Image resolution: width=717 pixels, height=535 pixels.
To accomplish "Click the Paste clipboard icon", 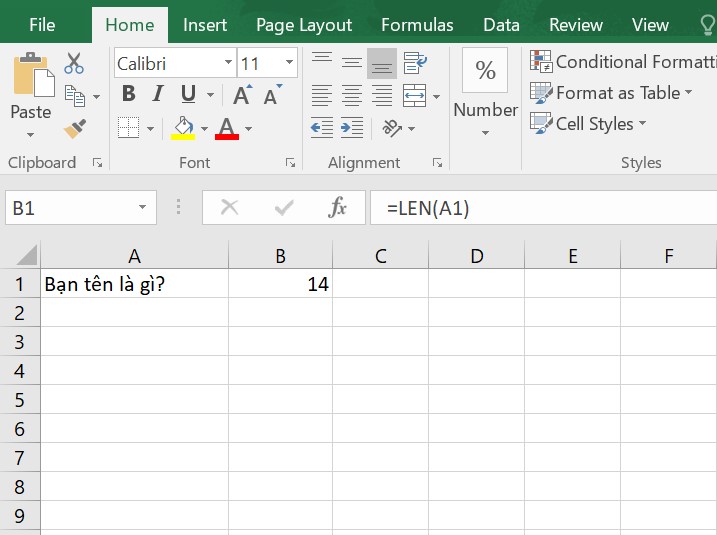I will (x=33, y=74).
